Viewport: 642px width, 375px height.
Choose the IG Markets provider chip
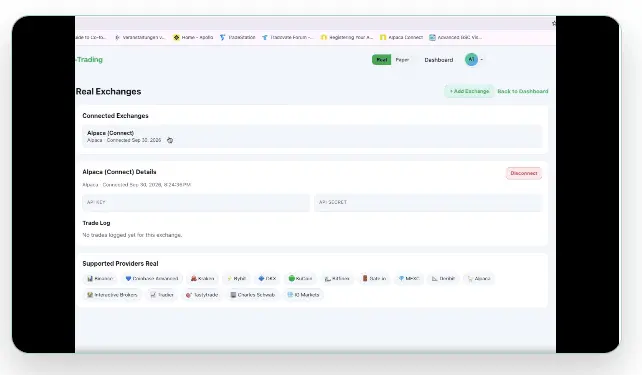click(303, 295)
